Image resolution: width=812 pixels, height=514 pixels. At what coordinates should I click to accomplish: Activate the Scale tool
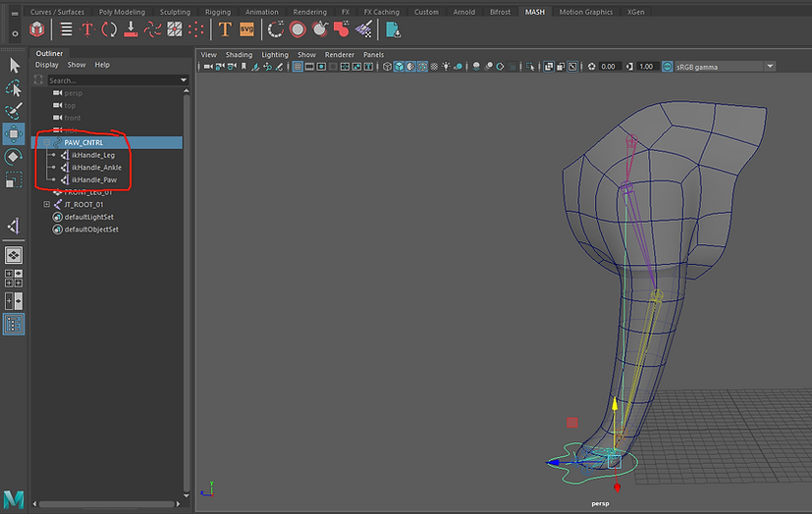click(14, 180)
